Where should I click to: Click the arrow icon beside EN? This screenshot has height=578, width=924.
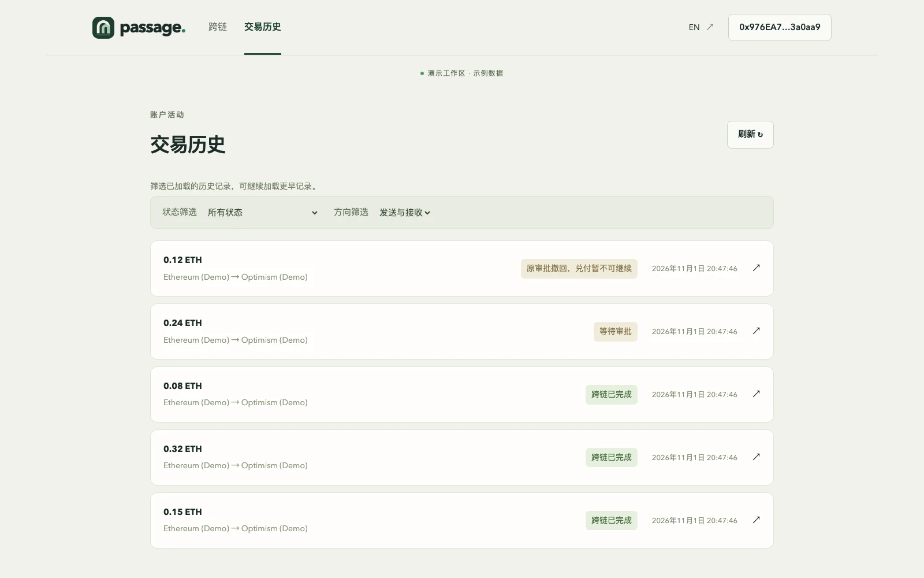(710, 27)
